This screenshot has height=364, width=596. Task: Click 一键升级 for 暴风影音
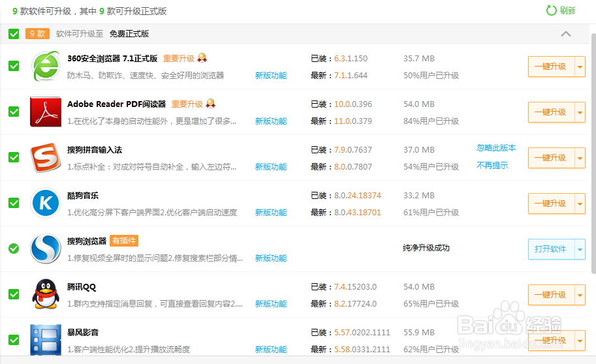551,341
